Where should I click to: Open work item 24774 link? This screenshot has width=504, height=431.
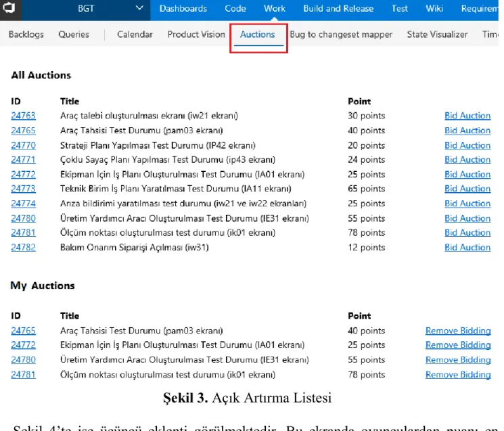click(23, 204)
